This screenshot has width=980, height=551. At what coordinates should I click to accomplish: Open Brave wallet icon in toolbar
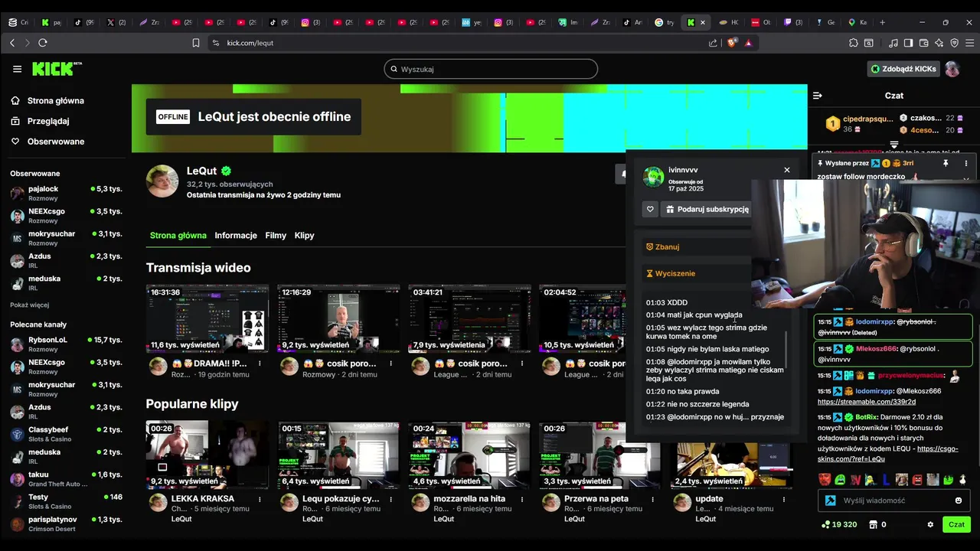(923, 43)
